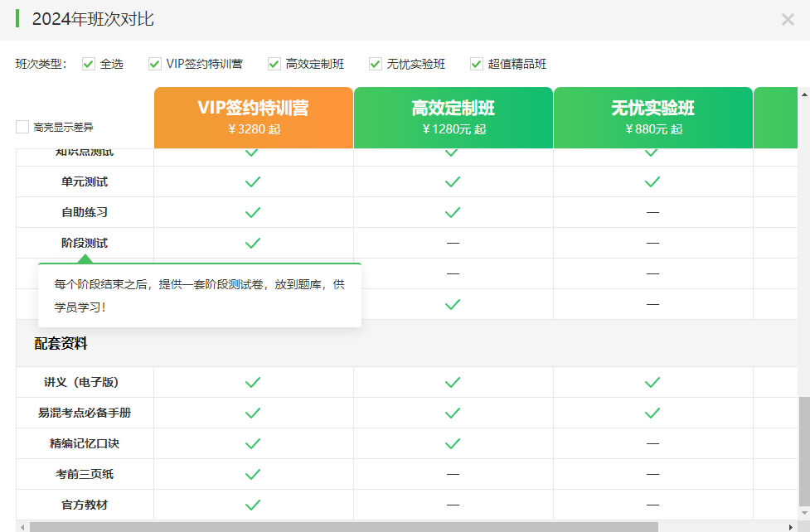Click 无忧实验班 checkmark for 讲义（电子版）
The image size is (810, 532).
tap(652, 382)
